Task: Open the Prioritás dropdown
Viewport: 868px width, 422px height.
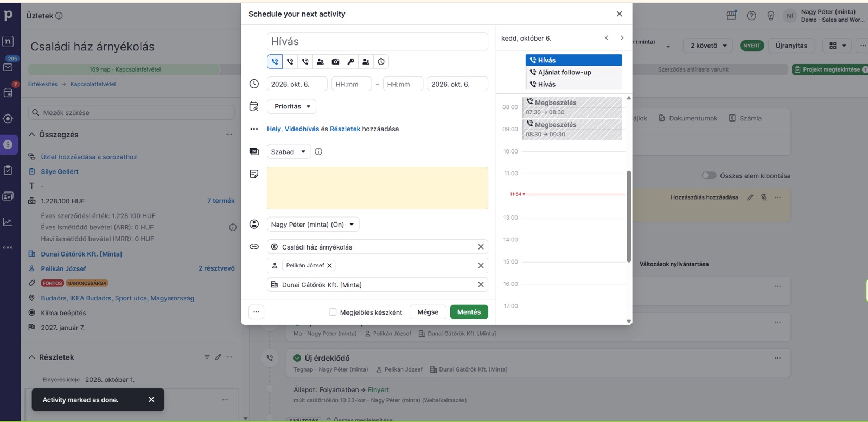Action: coord(291,106)
